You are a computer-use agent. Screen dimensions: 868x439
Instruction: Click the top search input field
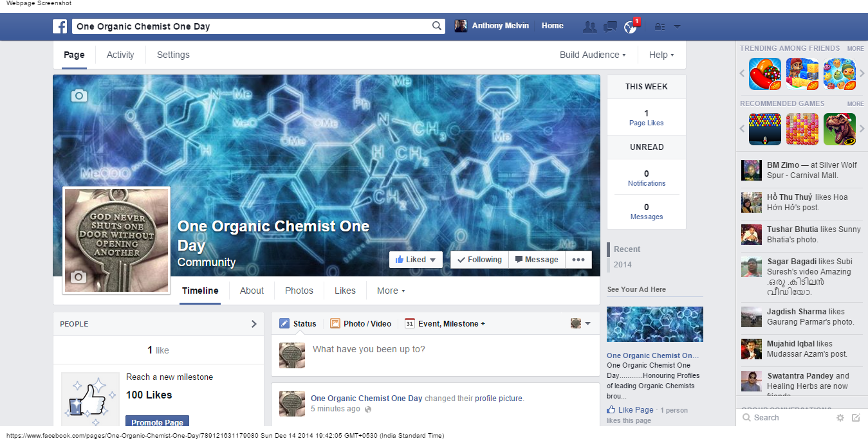252,26
